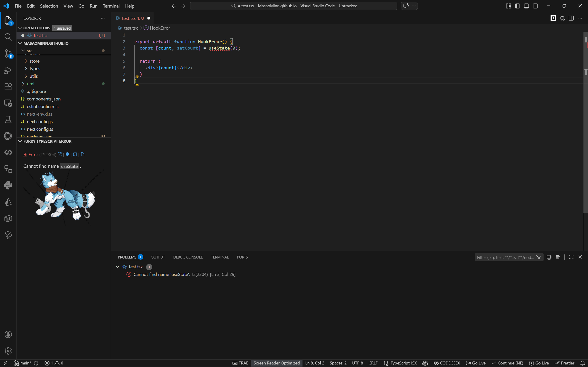Open the Search view in the activity bar
This screenshot has height=367, width=588.
click(x=8, y=37)
